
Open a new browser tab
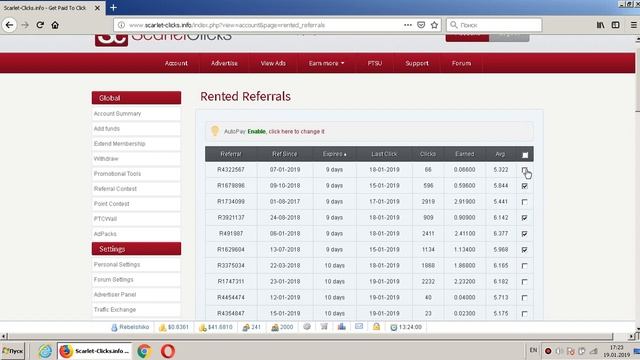pos(113,7)
